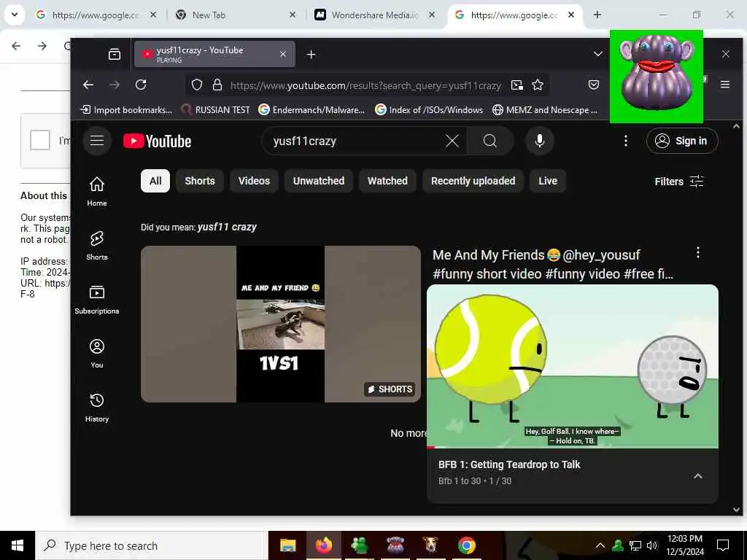
Task: Click the yusf11 crazy suggestion link
Action: 227,227
